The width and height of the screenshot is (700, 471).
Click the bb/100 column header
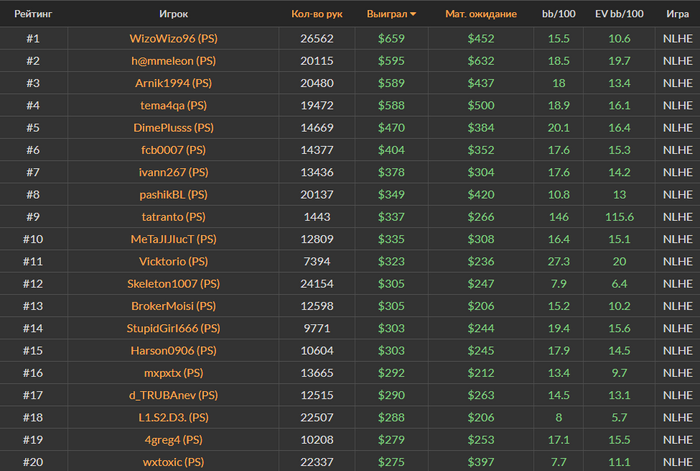point(559,14)
